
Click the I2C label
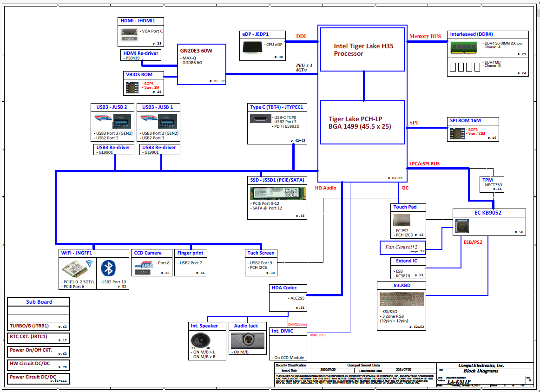tap(405, 188)
